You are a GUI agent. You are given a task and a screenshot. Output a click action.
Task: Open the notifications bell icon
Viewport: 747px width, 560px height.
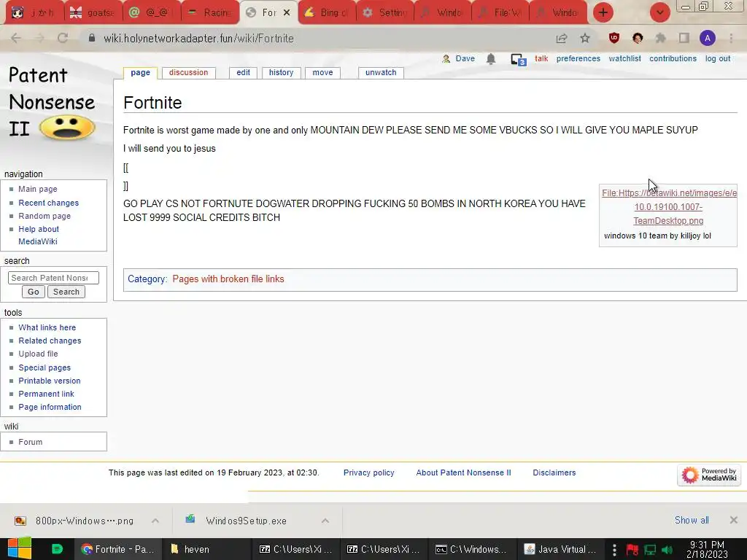(491, 58)
